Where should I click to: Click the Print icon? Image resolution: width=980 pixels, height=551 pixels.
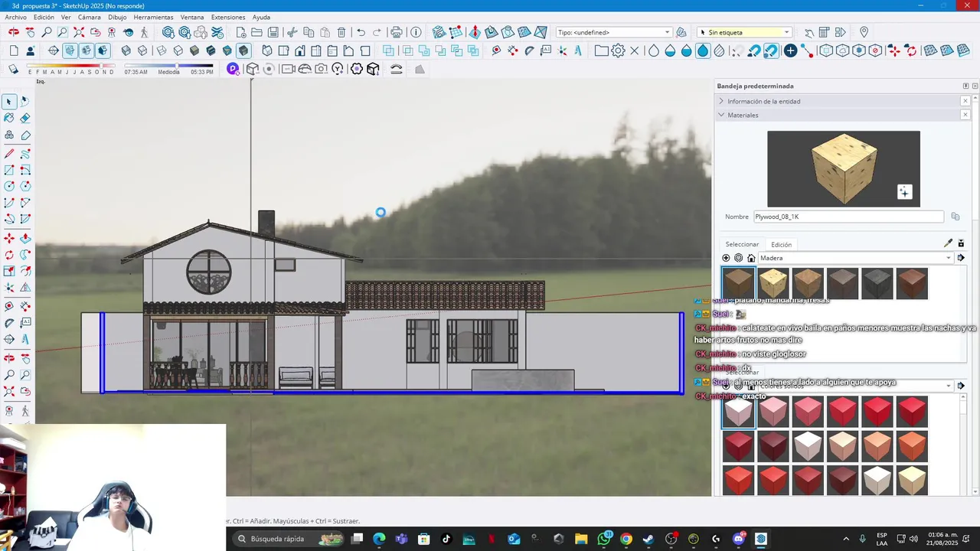(396, 32)
